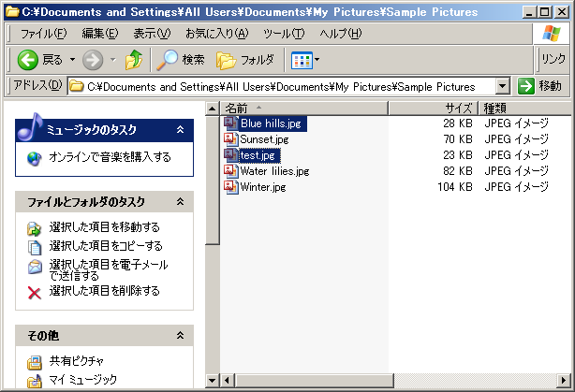Open the マイ ミュージック link
Viewport: 575px width, 392px height.
click(x=82, y=380)
